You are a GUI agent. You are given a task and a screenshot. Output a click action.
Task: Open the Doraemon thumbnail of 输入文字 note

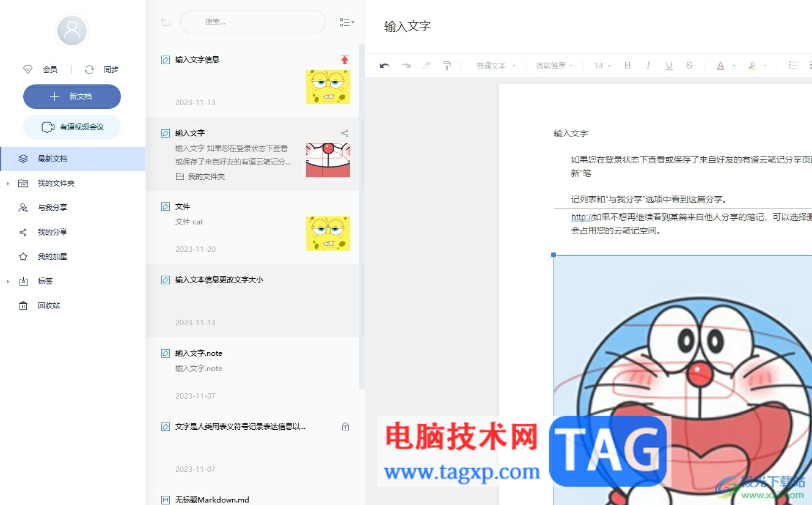point(328,160)
